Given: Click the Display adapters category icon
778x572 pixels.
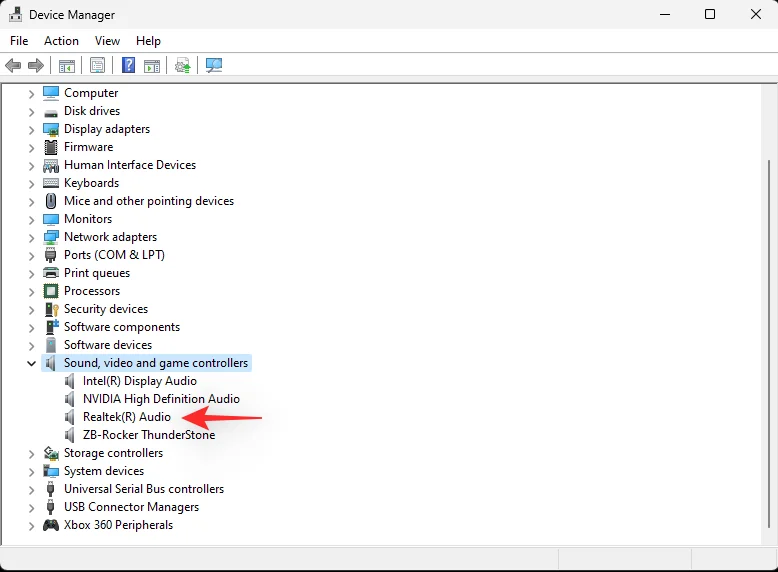Looking at the screenshot, I should pos(51,129).
